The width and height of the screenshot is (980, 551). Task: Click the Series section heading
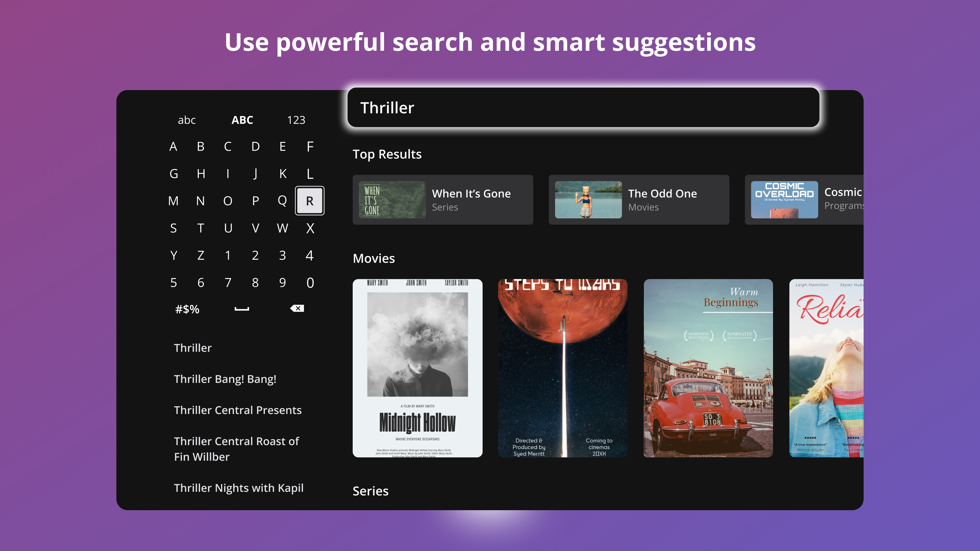pos(370,491)
